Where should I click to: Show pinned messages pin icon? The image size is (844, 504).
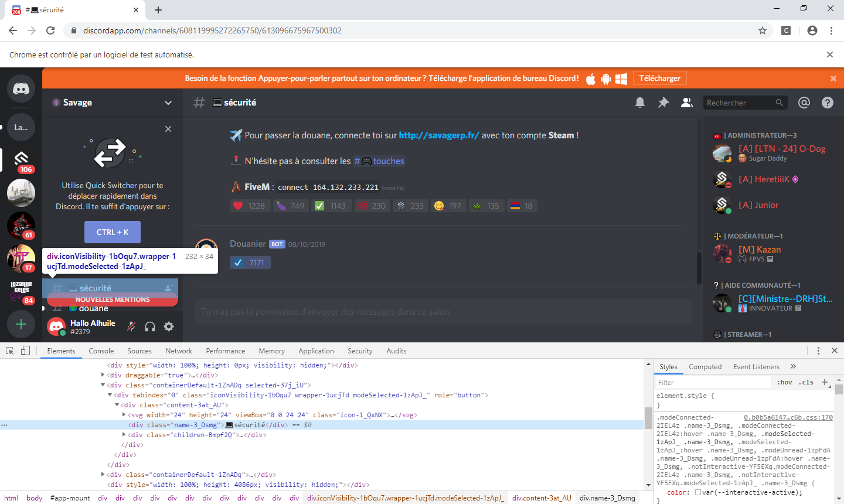point(663,103)
